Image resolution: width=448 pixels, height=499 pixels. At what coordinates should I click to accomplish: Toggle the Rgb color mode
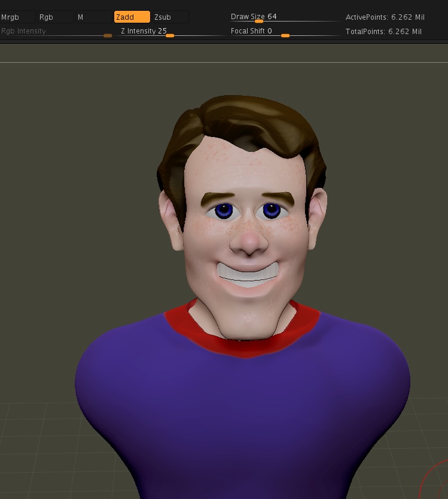[54, 17]
